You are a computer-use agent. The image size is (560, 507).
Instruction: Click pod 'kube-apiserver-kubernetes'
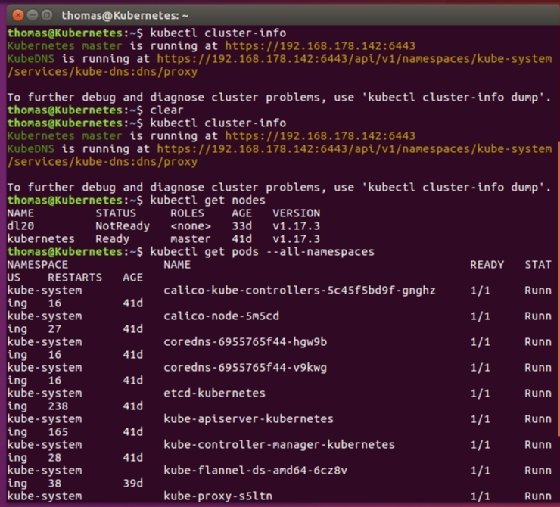(248, 419)
